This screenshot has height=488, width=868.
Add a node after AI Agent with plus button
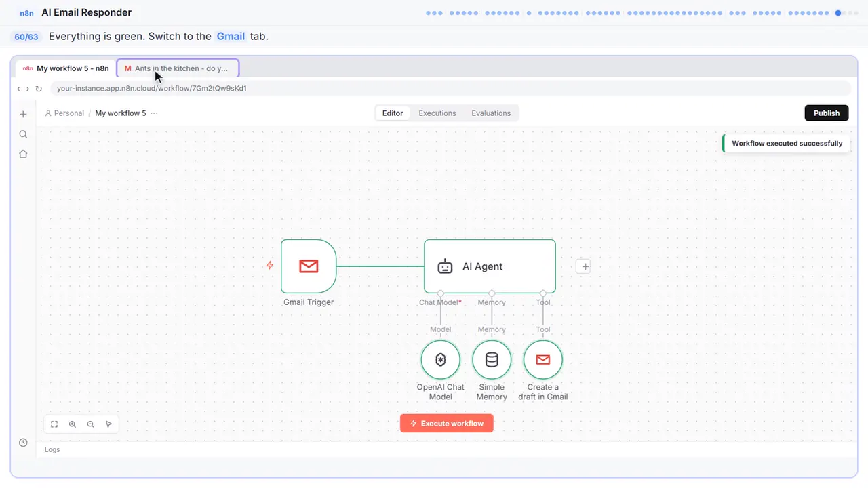(x=585, y=266)
